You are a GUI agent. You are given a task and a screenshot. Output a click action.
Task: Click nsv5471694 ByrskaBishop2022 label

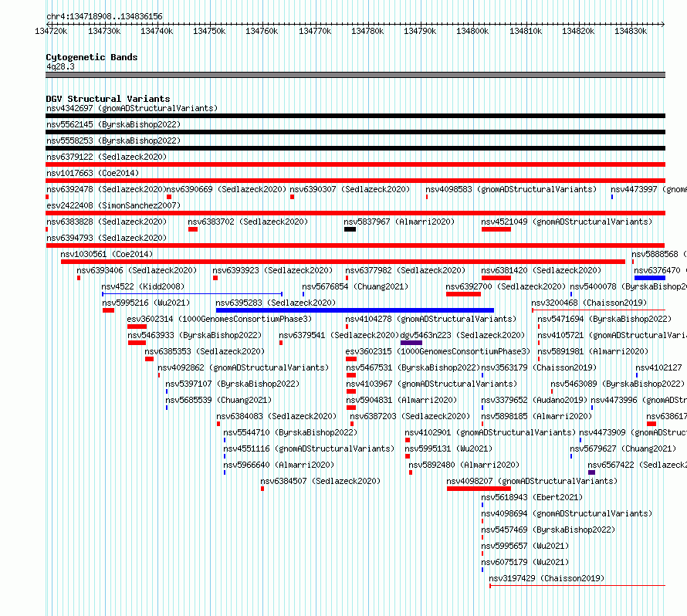(604, 319)
